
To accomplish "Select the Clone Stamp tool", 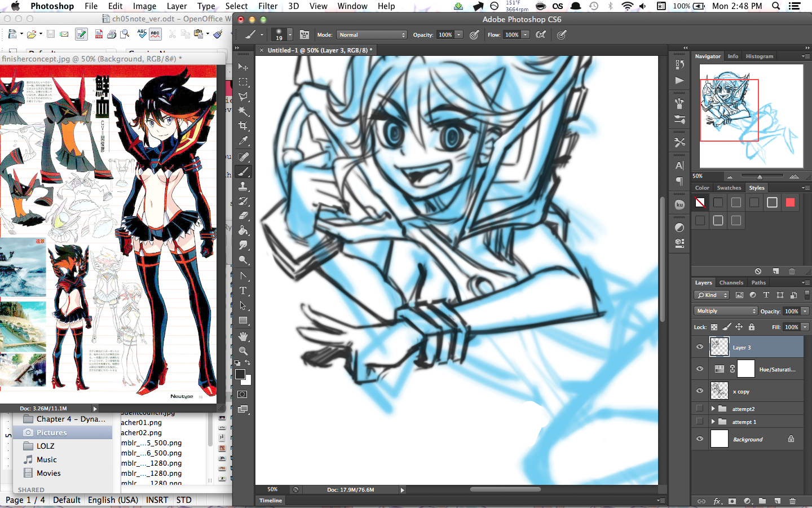I will click(x=243, y=186).
